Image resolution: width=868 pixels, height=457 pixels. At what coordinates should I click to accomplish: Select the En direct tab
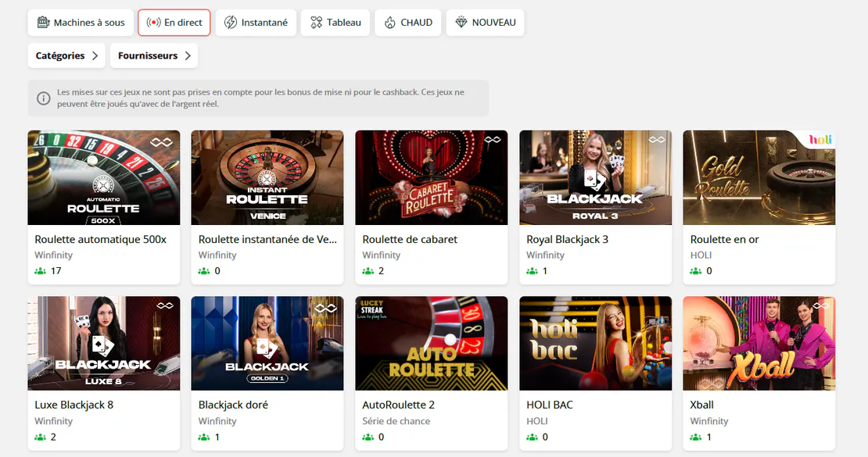pos(174,23)
